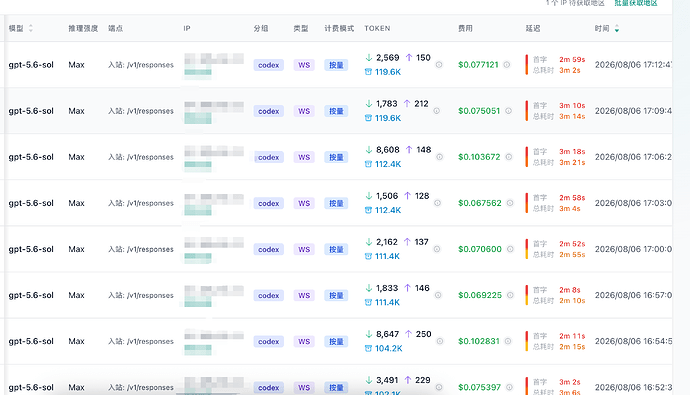Viewport: 690px width, 395px height.
Task: Click the total latency 2m 15s
Action: [x=572, y=347]
